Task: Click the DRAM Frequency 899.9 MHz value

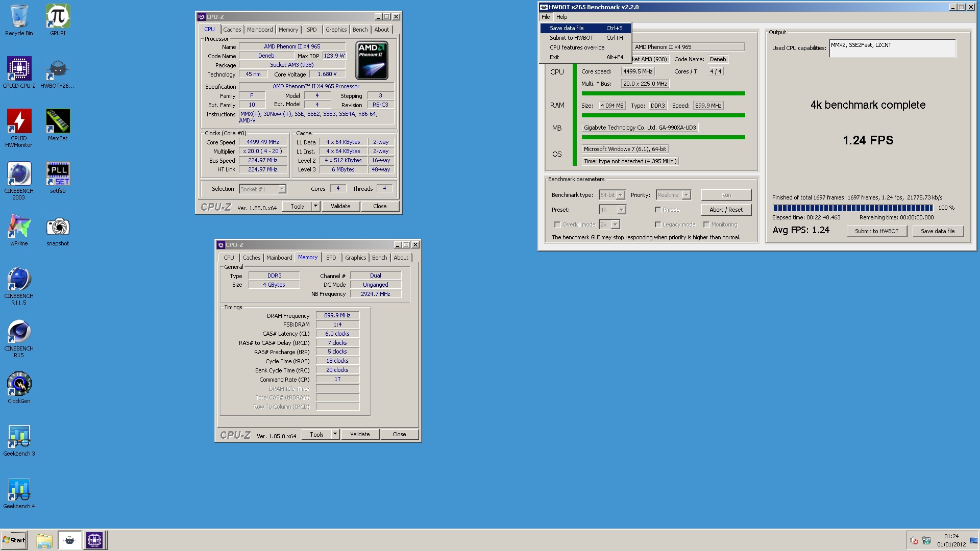Action: click(337, 315)
